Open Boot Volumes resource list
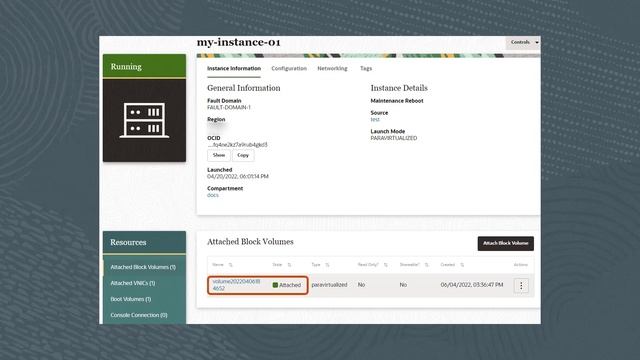 [x=131, y=299]
